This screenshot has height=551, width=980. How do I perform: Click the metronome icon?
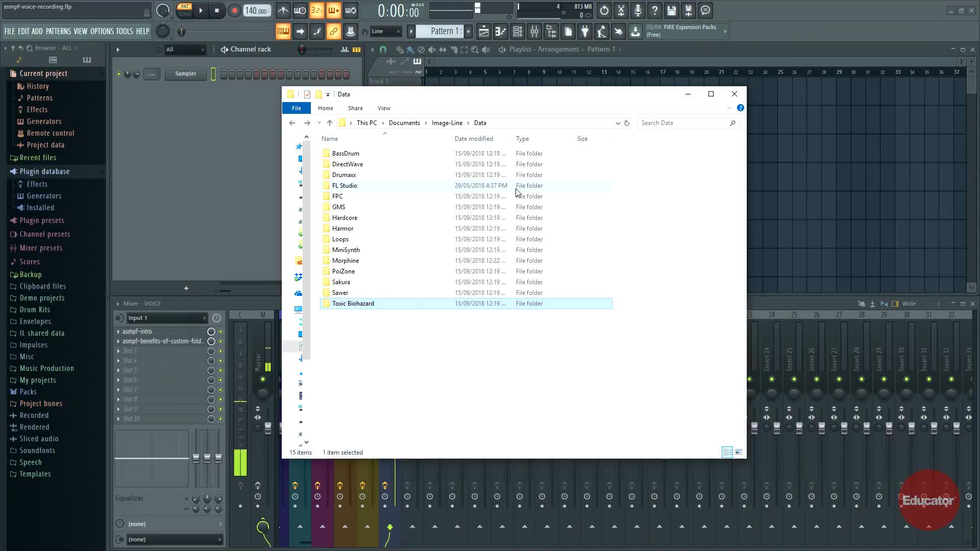pos(283,10)
